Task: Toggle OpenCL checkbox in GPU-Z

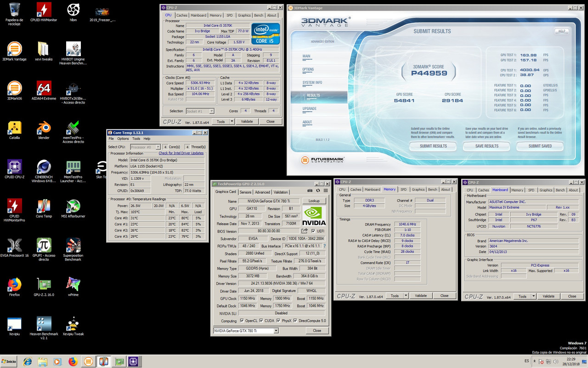Action: click(x=241, y=321)
